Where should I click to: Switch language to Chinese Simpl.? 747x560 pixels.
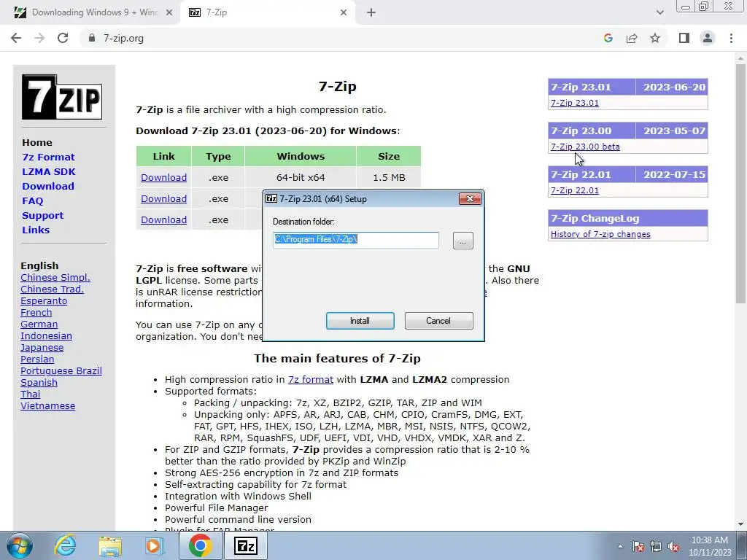(x=55, y=278)
